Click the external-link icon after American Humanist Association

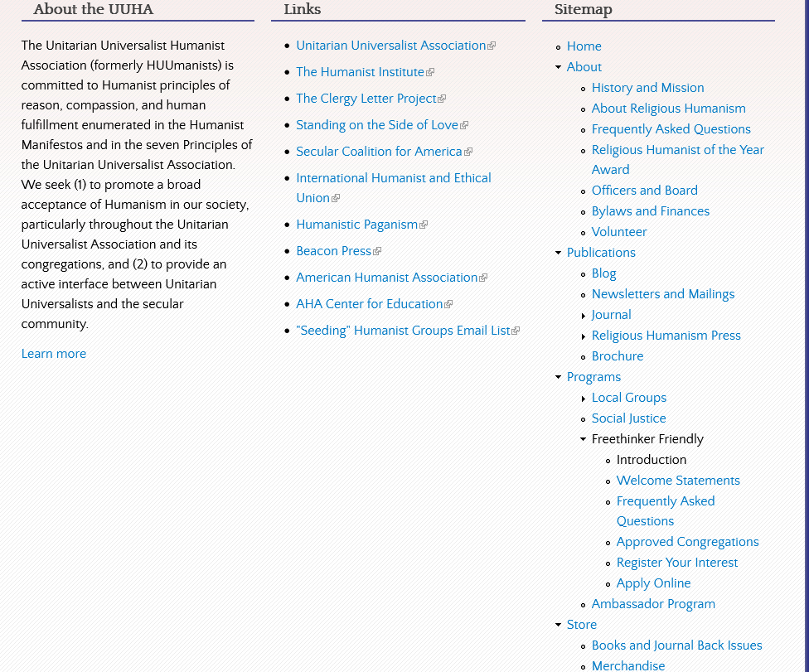(x=483, y=278)
